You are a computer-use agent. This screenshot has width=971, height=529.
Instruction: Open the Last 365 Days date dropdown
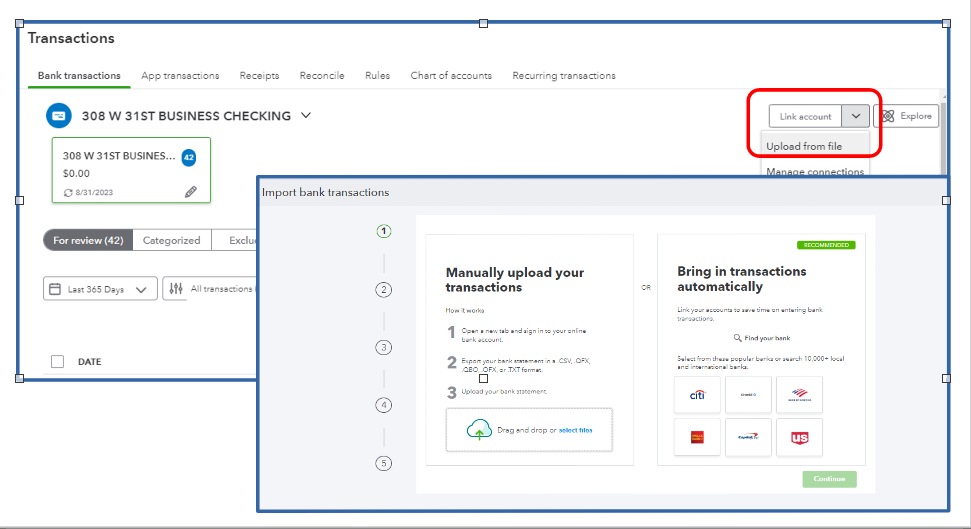100,289
